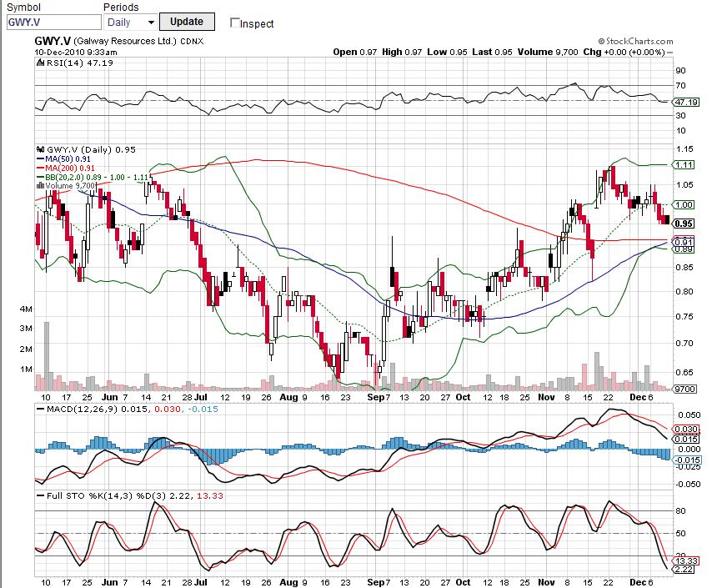The height and width of the screenshot is (588, 727).
Task: Open the Periods dropdown showing Daily
Action: coord(131,23)
